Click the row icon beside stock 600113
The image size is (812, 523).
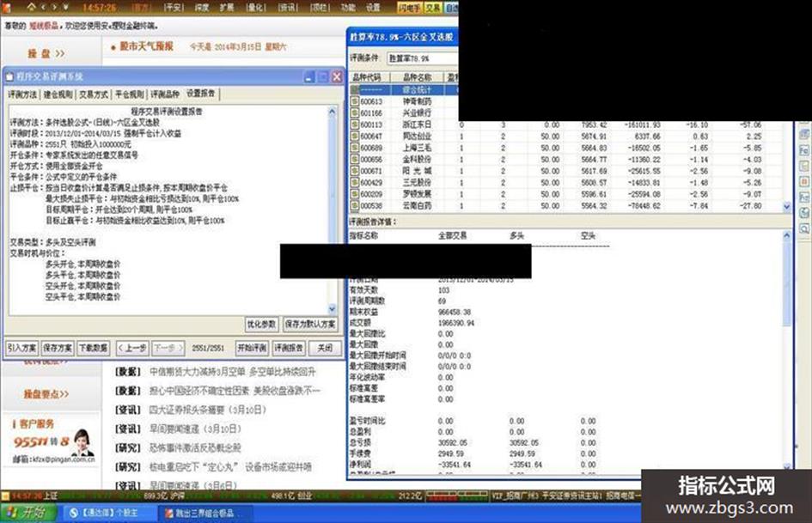(355, 125)
